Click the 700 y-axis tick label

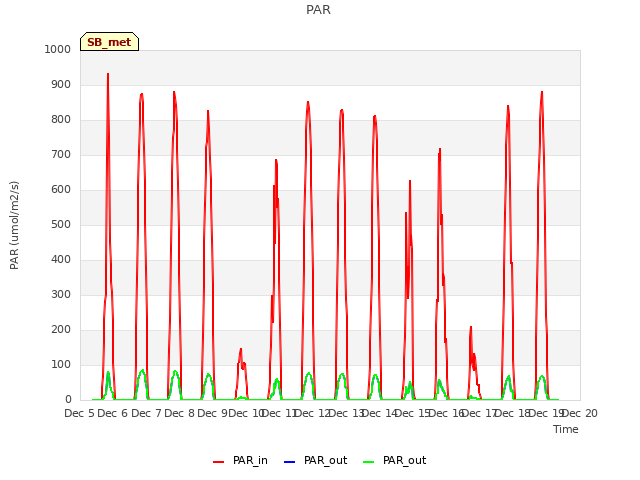pyautogui.click(x=61, y=155)
